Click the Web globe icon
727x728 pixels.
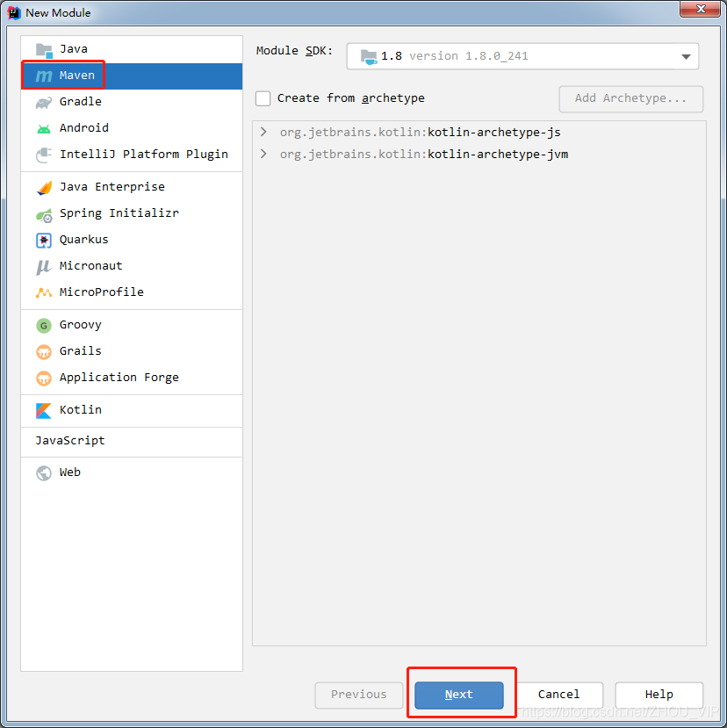(x=44, y=473)
